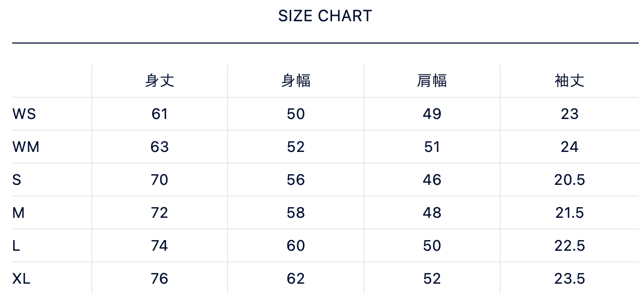Select the XL size row label
644x306 pixels.
click(x=21, y=279)
